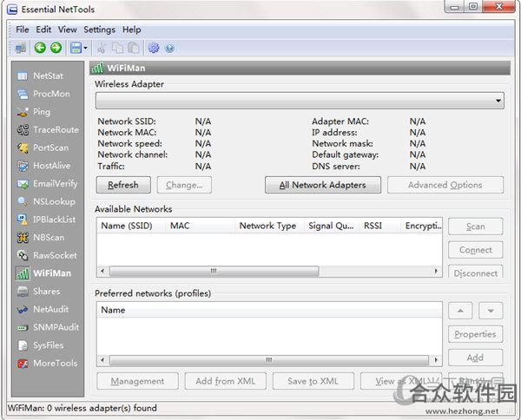Open the File menu
The image size is (521, 420).
pos(23,30)
